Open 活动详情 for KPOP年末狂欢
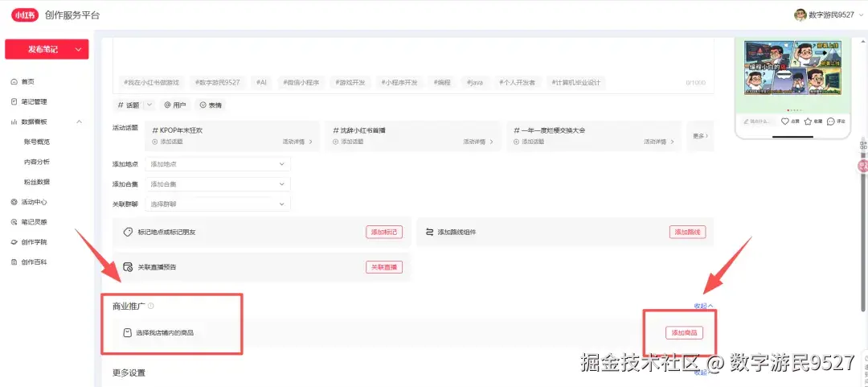868x387 pixels. tap(297, 142)
